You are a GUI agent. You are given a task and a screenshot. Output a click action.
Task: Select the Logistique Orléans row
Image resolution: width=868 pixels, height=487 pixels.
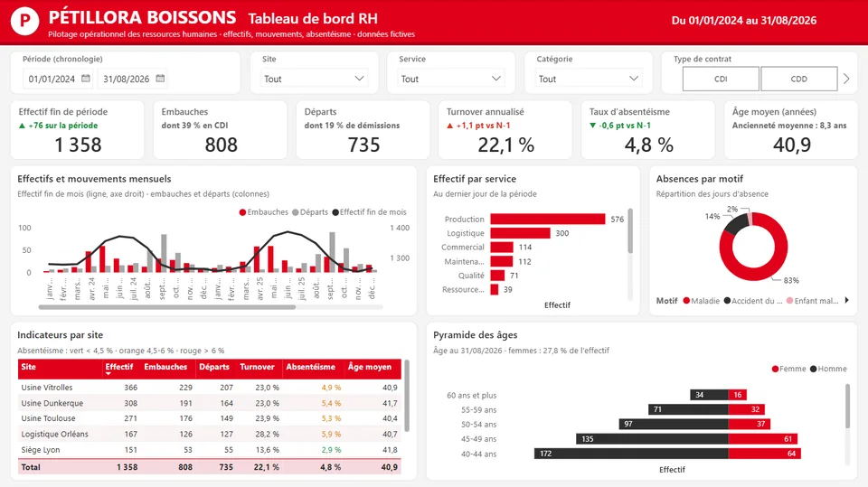[x=209, y=434]
